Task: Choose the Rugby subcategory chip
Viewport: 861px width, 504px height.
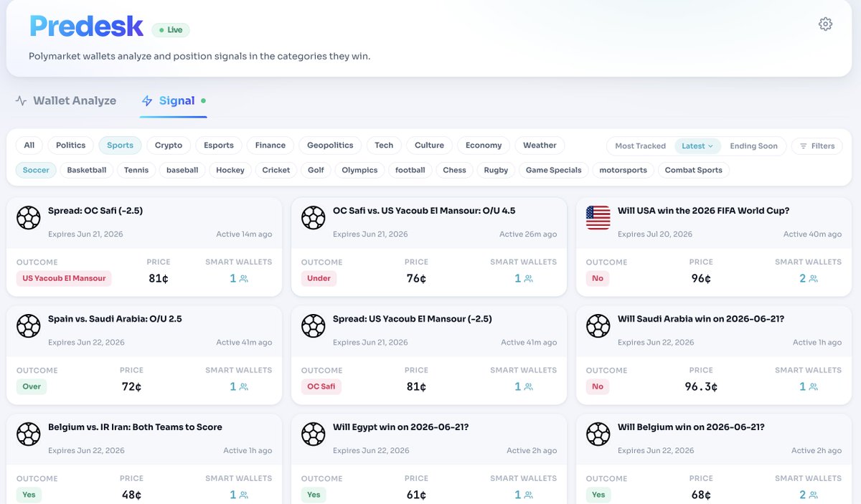Action: point(496,171)
